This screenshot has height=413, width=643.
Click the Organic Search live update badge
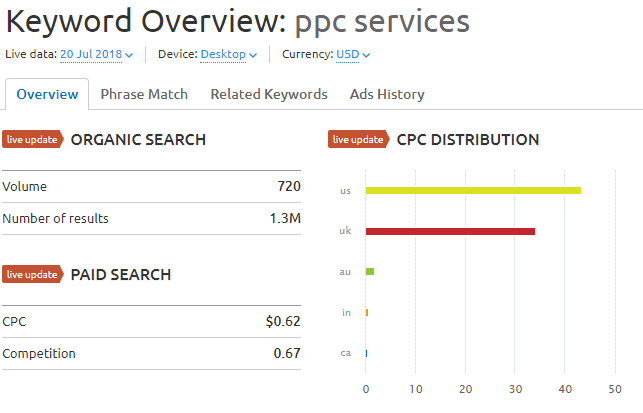(x=32, y=140)
